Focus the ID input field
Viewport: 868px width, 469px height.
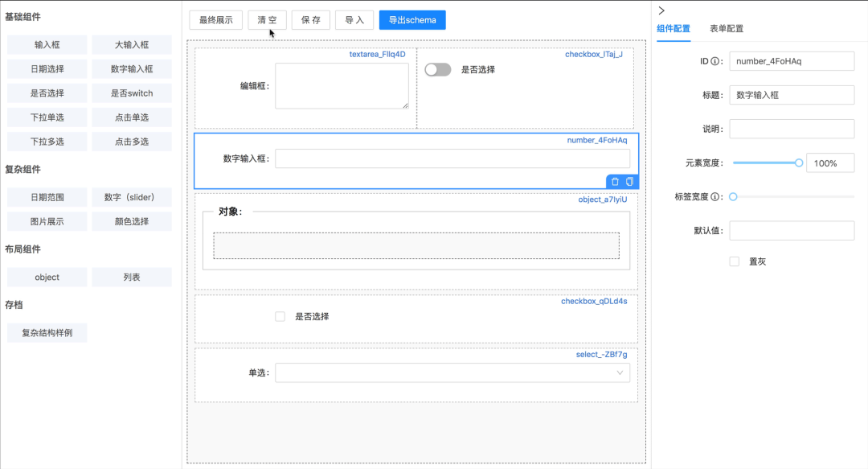coord(792,61)
